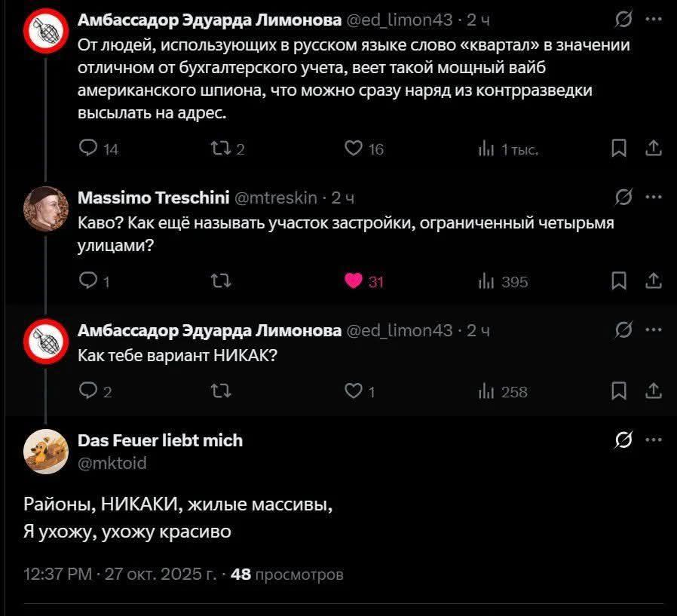The width and height of the screenshot is (677, 616).
Task: Share the first tweet
Action: click(653, 149)
